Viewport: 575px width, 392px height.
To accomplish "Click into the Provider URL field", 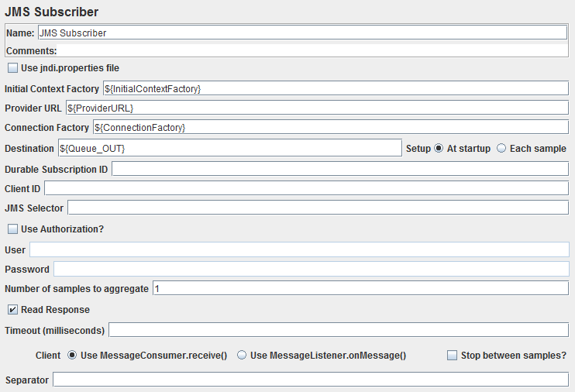I will 316,108.
